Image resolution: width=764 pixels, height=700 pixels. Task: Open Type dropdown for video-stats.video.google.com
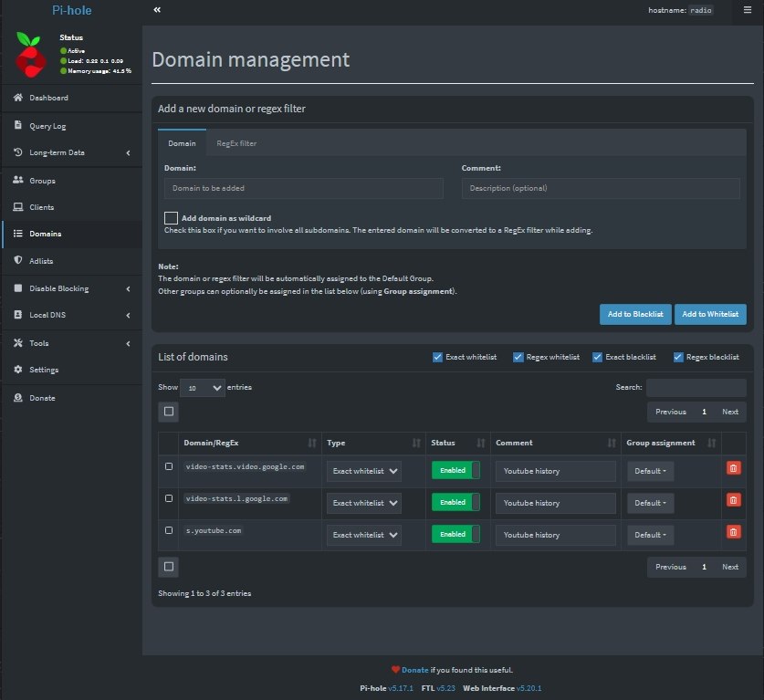pos(364,471)
